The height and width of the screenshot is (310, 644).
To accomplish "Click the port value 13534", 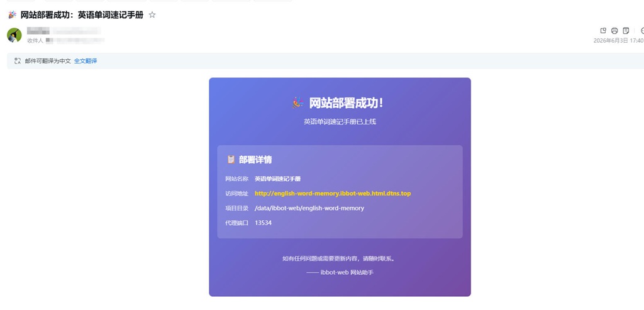I will point(264,223).
